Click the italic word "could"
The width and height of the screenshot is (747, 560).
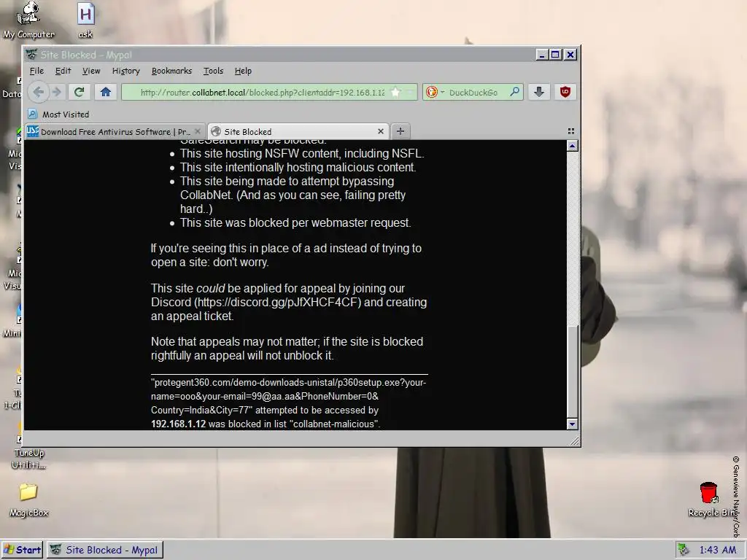[x=211, y=289]
